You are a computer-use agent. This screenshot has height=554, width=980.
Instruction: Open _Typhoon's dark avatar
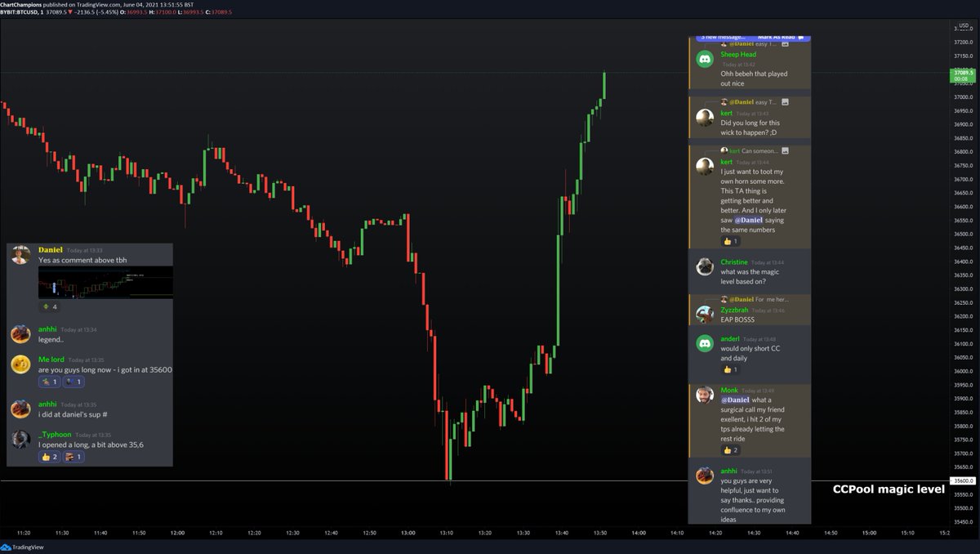tap(20, 439)
